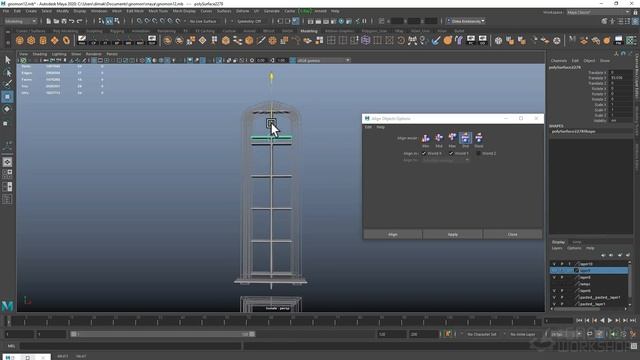Select the arrow Select tool in toolbox
Image resolution: width=640 pixels, height=360 pixels.
coord(7,60)
